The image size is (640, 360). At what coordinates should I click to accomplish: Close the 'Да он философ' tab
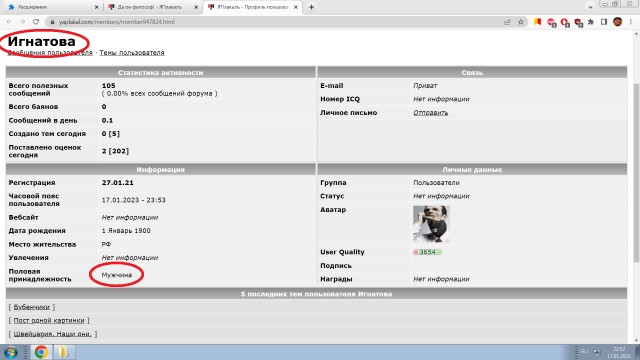point(196,7)
